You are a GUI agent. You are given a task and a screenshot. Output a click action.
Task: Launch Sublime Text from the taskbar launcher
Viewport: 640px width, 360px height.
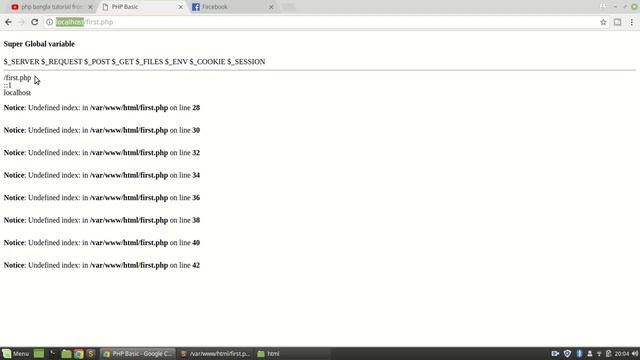point(91,353)
